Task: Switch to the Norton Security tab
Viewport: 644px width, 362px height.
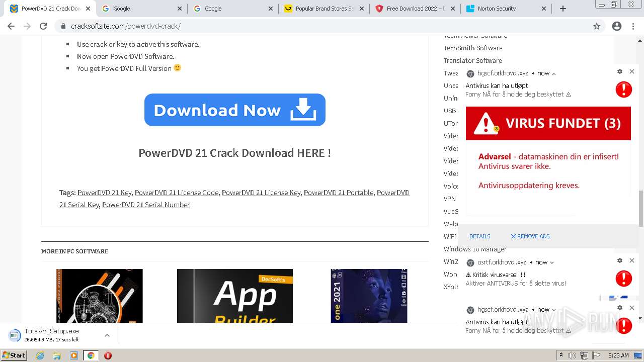Action: pyautogui.click(x=507, y=9)
